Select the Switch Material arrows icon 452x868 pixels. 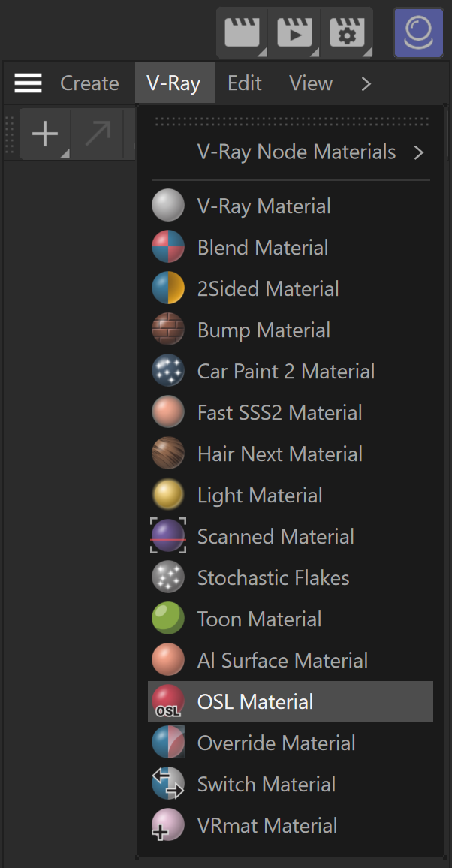(168, 784)
